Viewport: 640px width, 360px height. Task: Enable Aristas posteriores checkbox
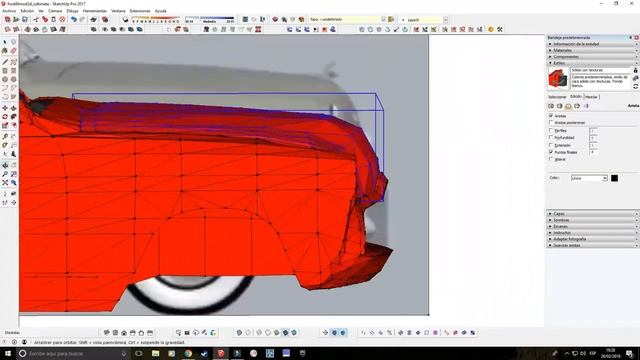coord(551,122)
